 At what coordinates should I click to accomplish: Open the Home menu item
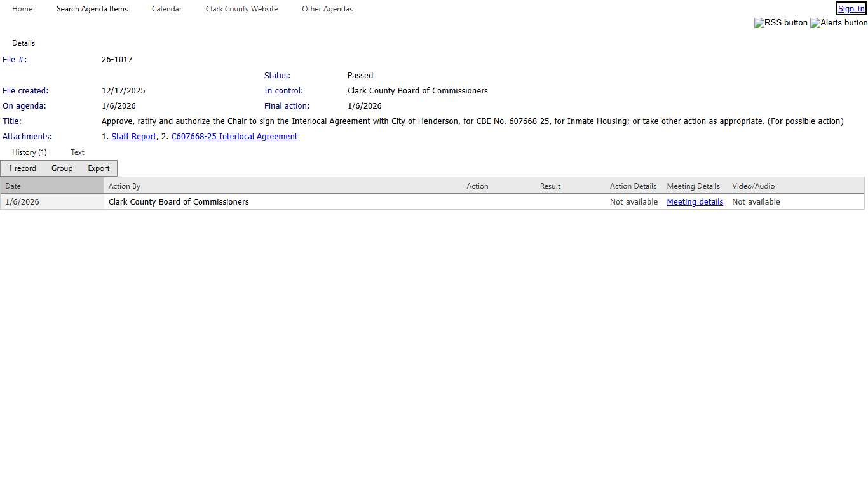22,9
